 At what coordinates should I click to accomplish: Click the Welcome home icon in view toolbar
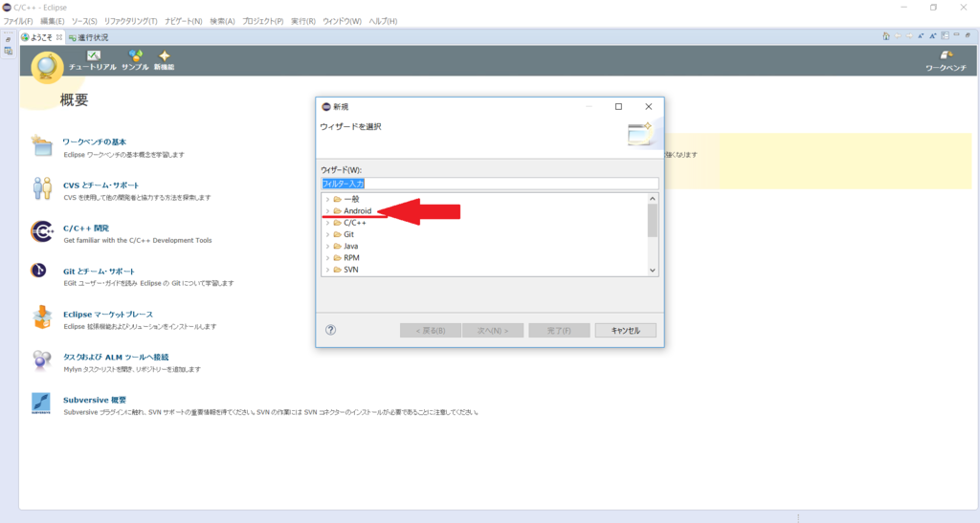885,36
